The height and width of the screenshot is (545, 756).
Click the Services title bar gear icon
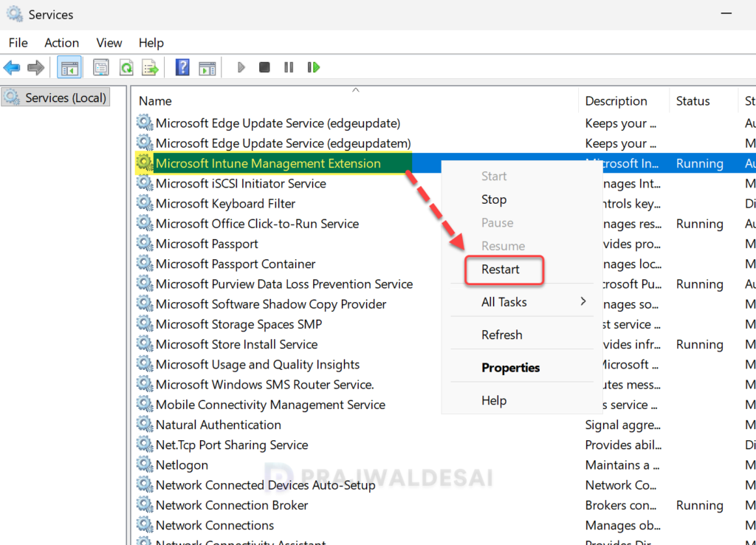(x=15, y=15)
